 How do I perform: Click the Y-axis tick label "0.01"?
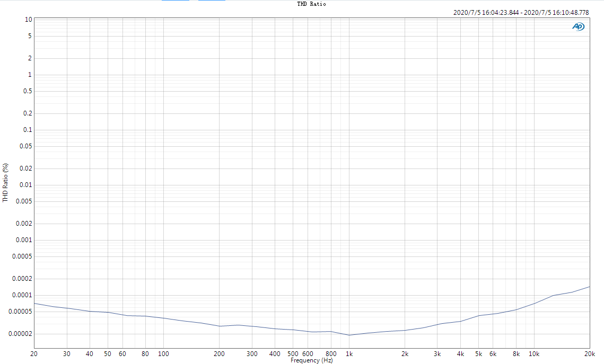click(x=26, y=185)
